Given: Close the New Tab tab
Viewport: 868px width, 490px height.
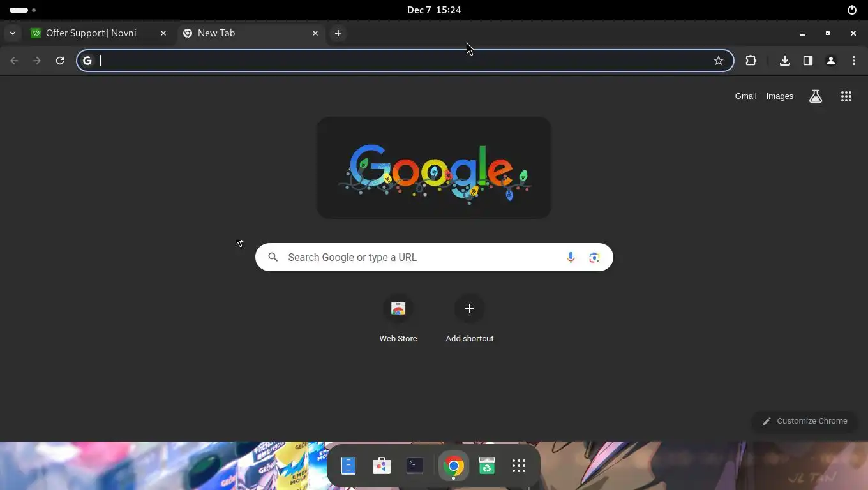Looking at the screenshot, I should point(315,33).
